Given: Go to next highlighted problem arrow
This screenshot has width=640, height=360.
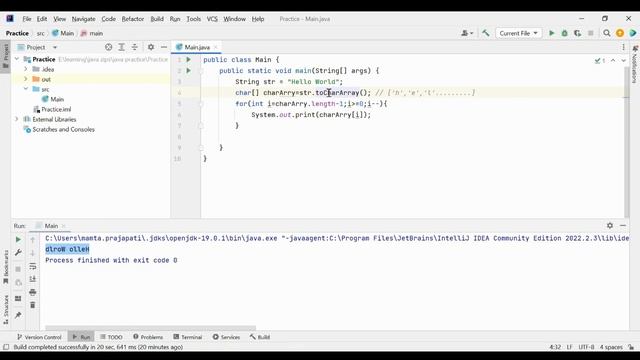Looking at the screenshot, I should point(623,60).
